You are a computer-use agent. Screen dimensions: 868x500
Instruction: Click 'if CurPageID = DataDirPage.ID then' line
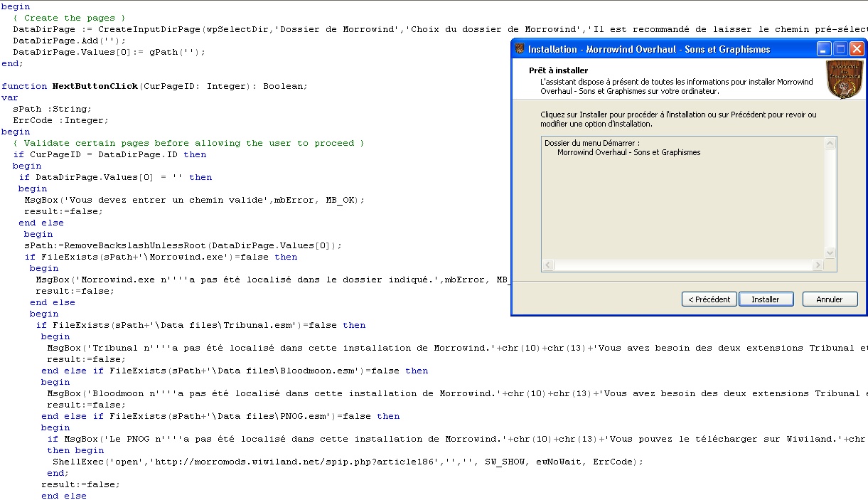point(109,154)
